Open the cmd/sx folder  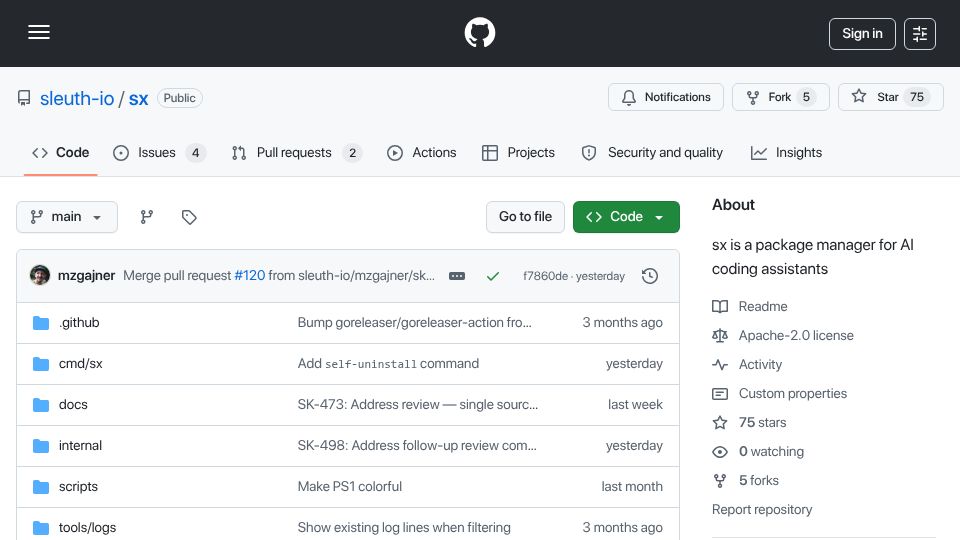coord(80,364)
